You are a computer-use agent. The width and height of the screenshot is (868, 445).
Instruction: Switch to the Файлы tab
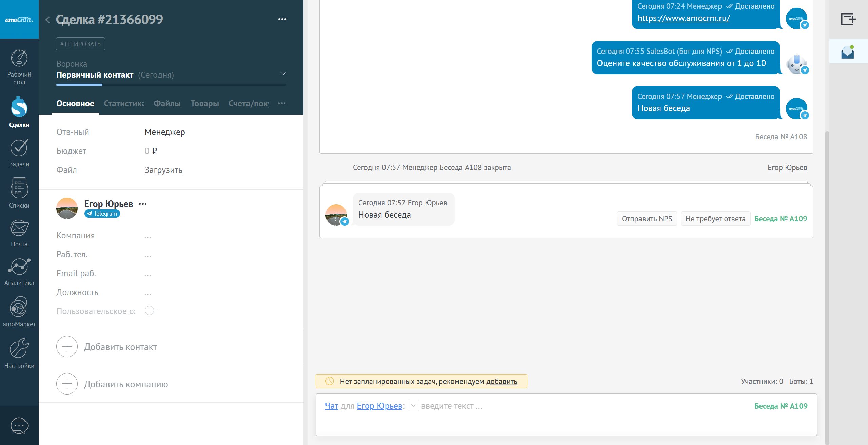[167, 104]
